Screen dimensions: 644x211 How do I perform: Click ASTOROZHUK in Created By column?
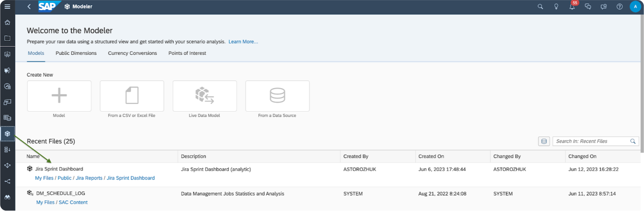click(360, 169)
